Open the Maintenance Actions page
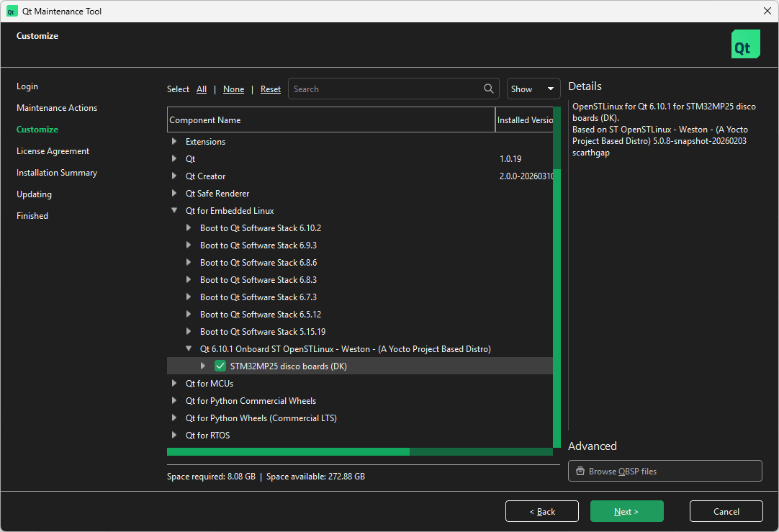Screen dimensions: 779x532 (56, 107)
